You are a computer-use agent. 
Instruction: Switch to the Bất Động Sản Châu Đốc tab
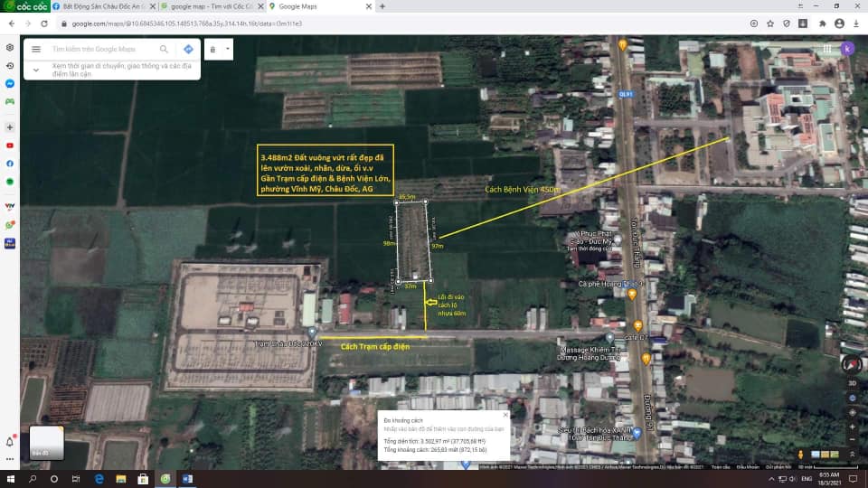tap(104, 6)
